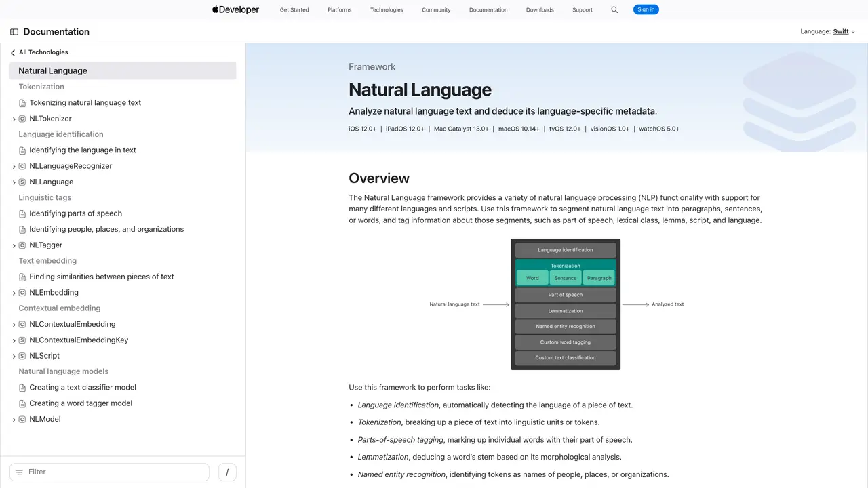Open the Downloads menu
Viewport: 868px width, 488px height.
[x=540, y=10]
